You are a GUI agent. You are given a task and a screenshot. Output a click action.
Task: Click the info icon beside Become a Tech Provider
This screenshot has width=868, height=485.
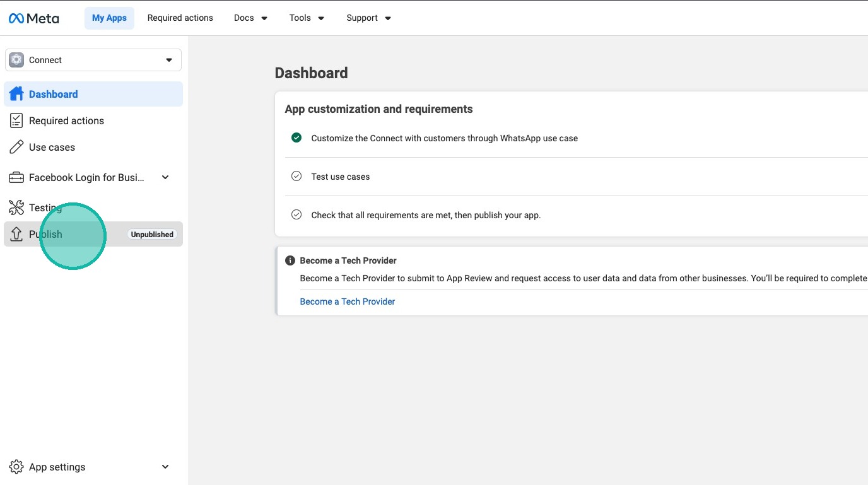click(x=290, y=260)
